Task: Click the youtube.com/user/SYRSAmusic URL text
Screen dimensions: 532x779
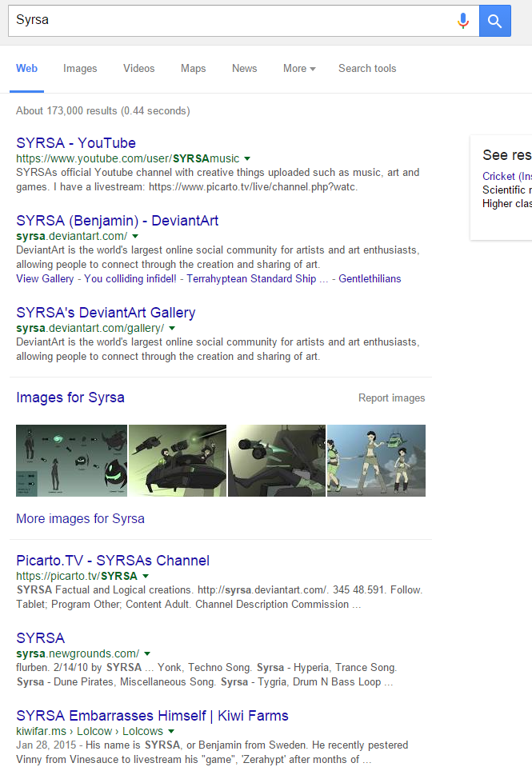Action: coord(128,158)
